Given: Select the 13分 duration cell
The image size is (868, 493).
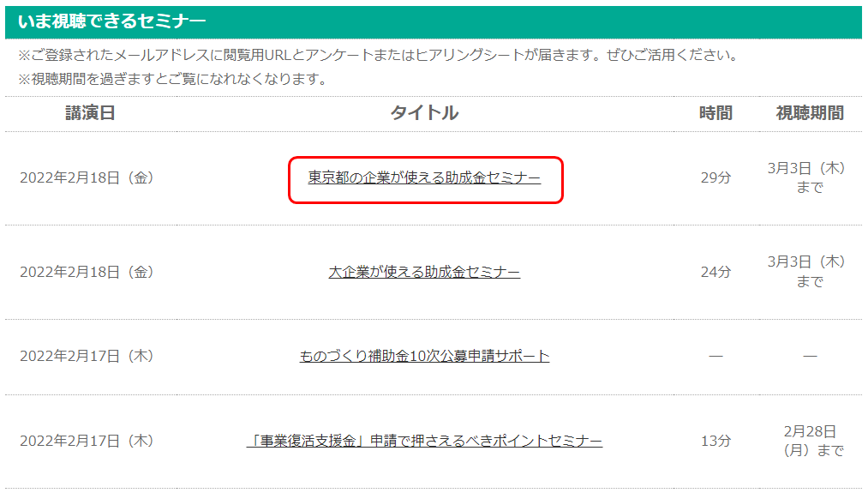Looking at the screenshot, I should point(715,441).
